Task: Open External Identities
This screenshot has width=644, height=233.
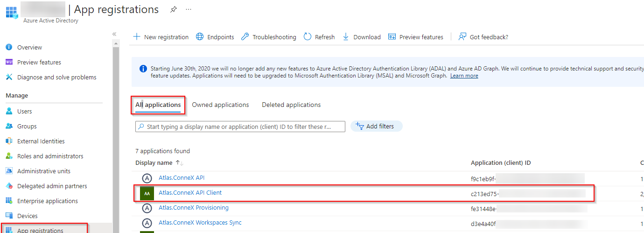Action: click(x=41, y=141)
